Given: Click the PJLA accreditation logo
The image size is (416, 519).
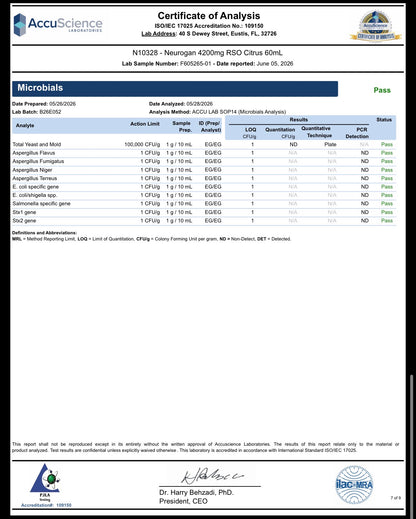Looking at the screenshot, I should coord(45,482).
